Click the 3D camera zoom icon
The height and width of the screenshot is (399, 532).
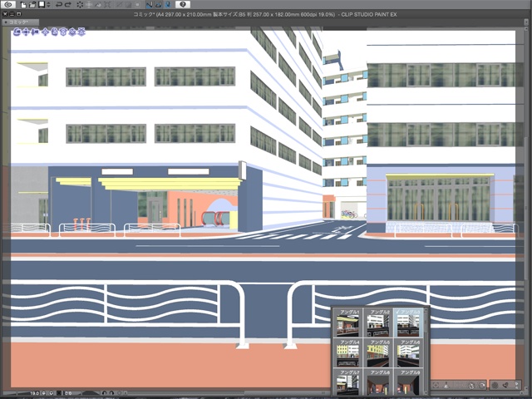[34, 32]
